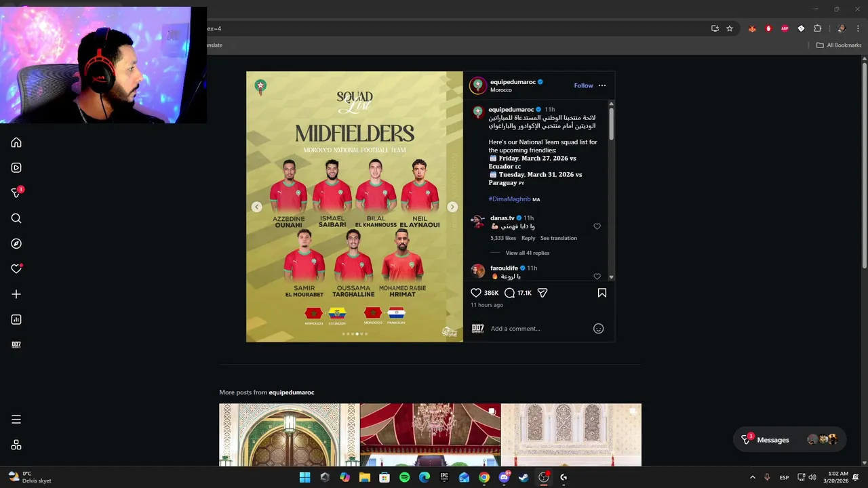The width and height of the screenshot is (868, 488).
Task: Open ESP keyboard language switcher
Action: point(784,477)
